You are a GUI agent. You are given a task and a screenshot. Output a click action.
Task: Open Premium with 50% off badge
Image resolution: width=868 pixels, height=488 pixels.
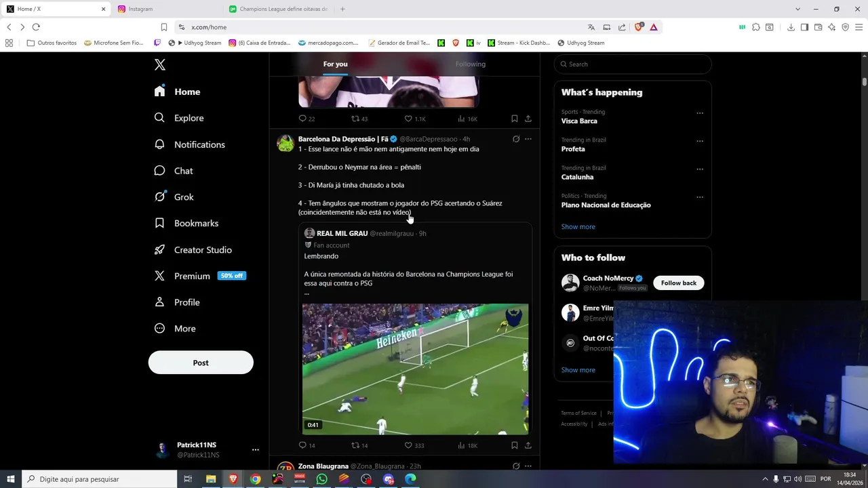coord(199,276)
